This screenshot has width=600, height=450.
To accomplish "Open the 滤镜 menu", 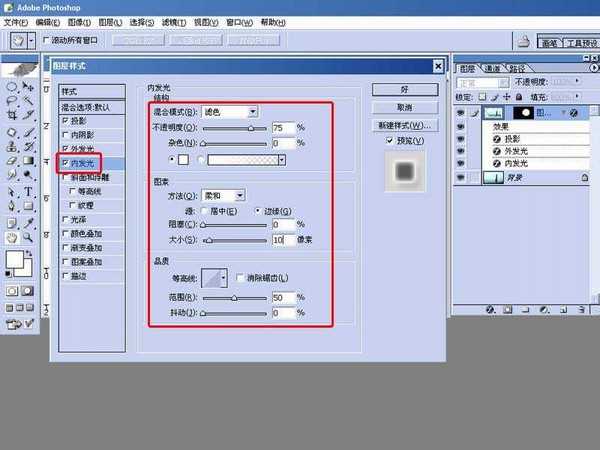I will click(x=174, y=23).
